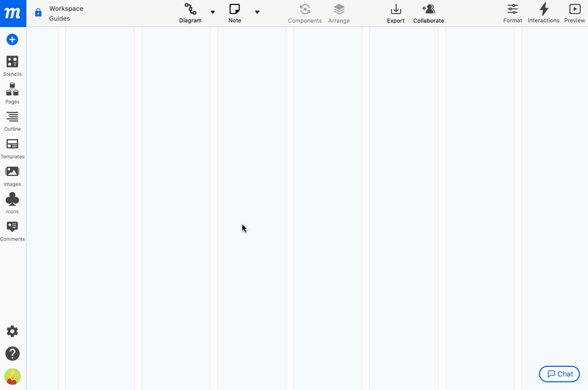The width and height of the screenshot is (588, 390).
Task: Click your profile avatar
Action: 12,377
